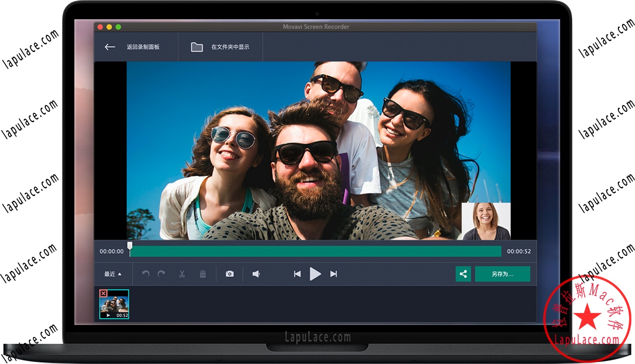
Task: Redo the last edit
Action: click(161, 274)
